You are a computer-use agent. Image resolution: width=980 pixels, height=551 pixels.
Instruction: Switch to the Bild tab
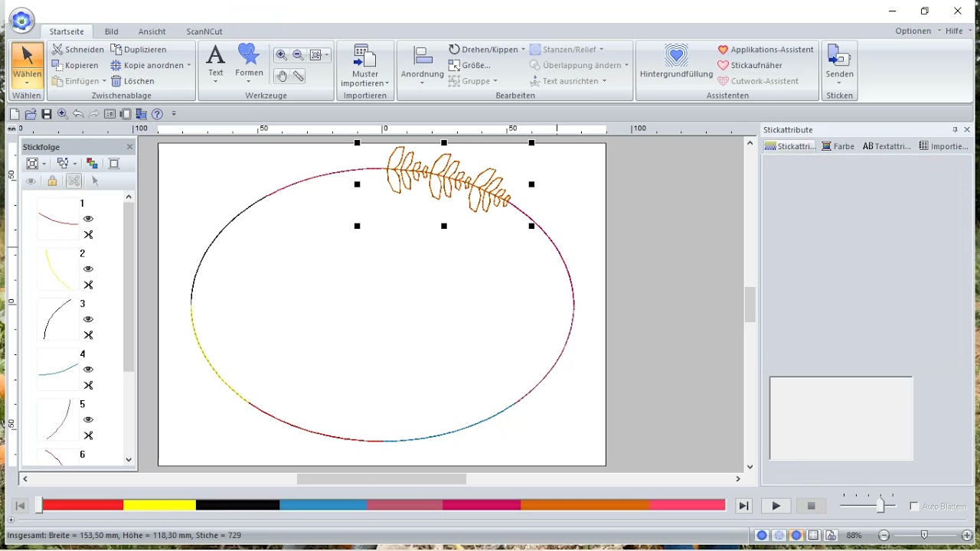(112, 31)
